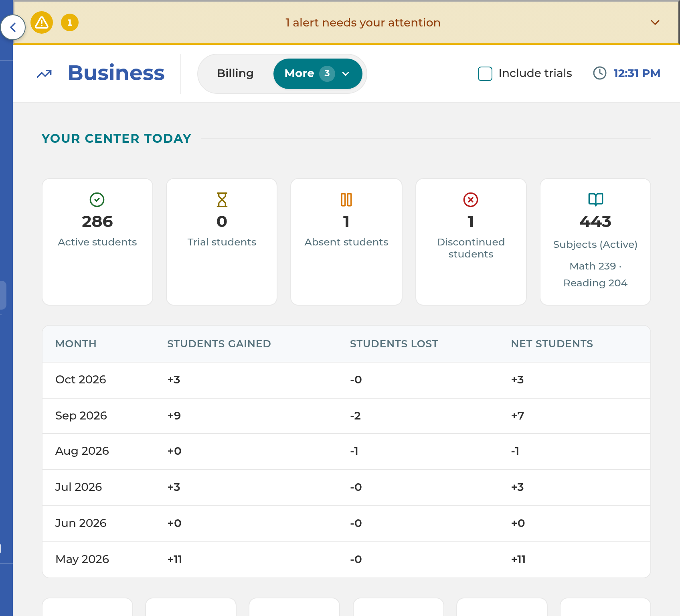This screenshot has width=680, height=616.
Task: Click the NET STUDENTS column header
Action: coord(552,344)
